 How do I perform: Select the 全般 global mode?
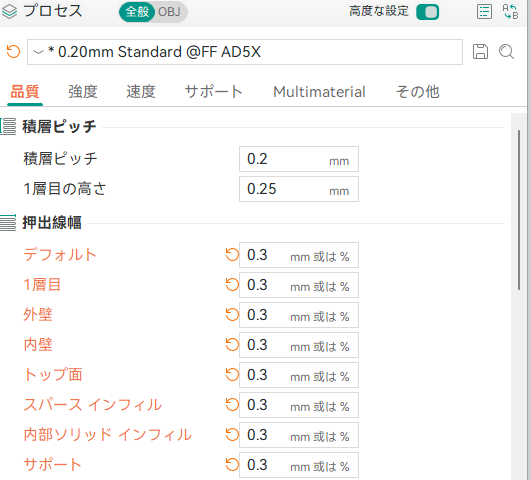coord(137,12)
